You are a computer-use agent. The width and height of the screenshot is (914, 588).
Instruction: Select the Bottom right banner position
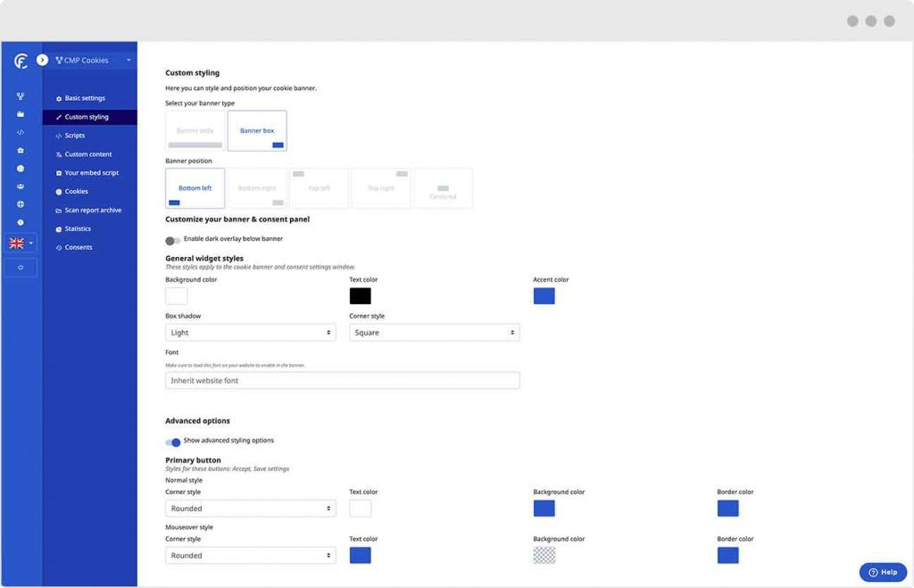[x=256, y=187]
